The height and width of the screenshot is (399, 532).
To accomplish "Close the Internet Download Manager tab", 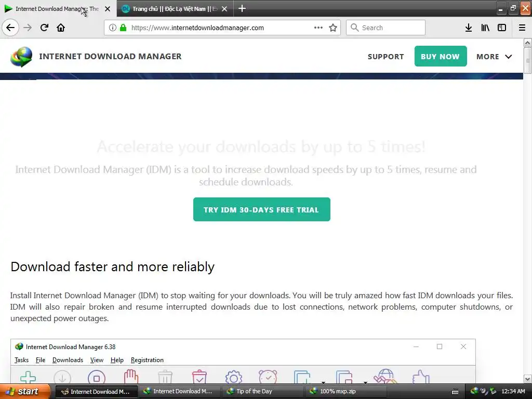I will coord(108,9).
